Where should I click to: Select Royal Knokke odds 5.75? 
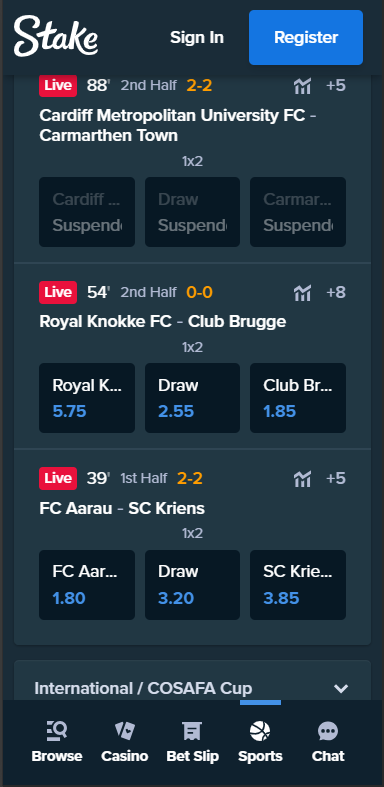(87, 398)
